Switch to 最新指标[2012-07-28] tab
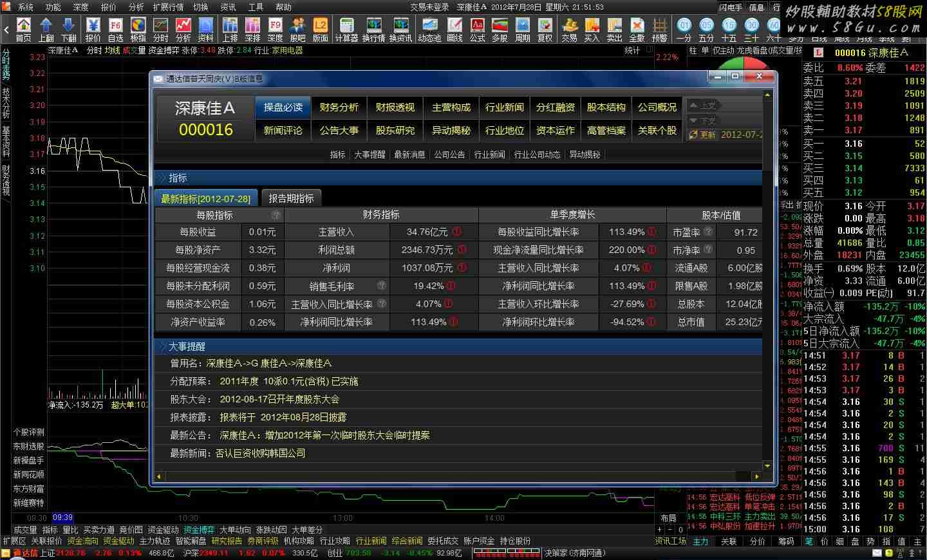The height and width of the screenshot is (560, 927). [206, 198]
